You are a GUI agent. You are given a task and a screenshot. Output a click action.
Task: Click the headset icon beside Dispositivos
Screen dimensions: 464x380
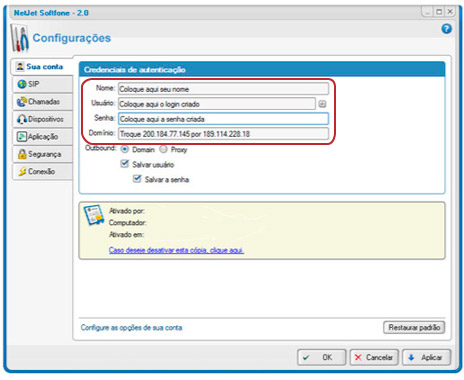click(x=22, y=119)
